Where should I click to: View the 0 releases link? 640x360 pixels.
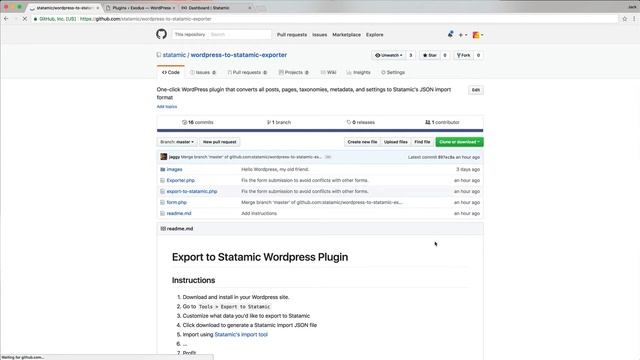click(361, 122)
